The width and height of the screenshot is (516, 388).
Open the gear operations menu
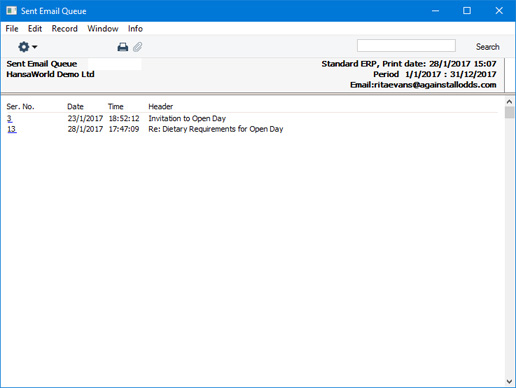point(27,47)
